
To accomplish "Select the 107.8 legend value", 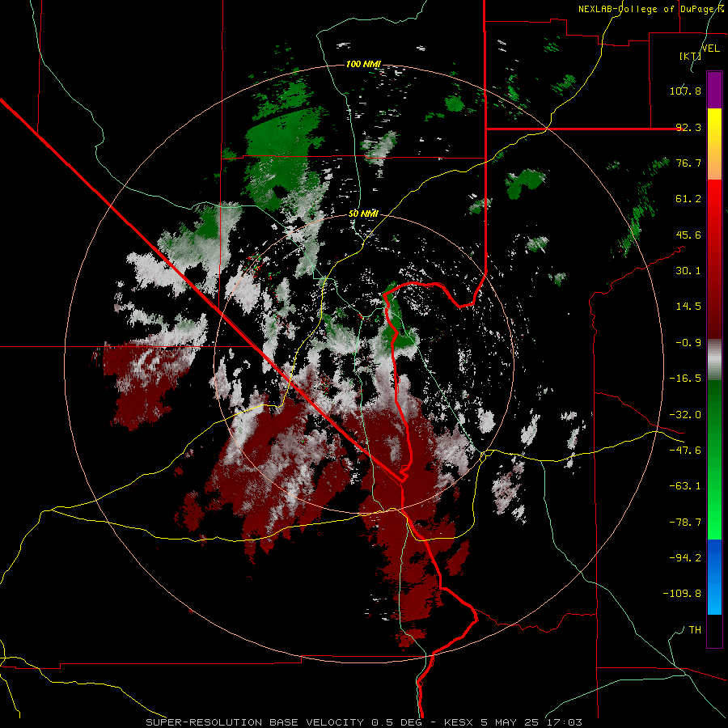I will pos(685,91).
